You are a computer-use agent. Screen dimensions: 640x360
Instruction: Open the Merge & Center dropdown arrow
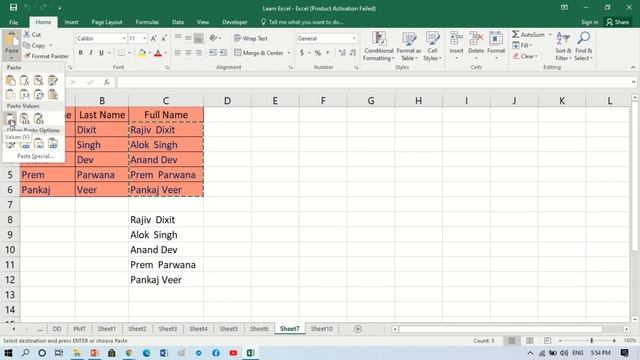click(289, 53)
